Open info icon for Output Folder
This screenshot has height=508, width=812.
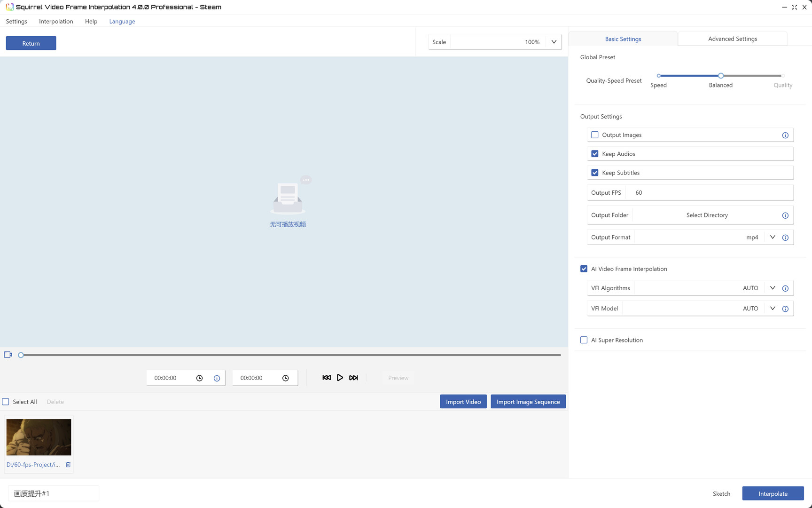pos(785,215)
